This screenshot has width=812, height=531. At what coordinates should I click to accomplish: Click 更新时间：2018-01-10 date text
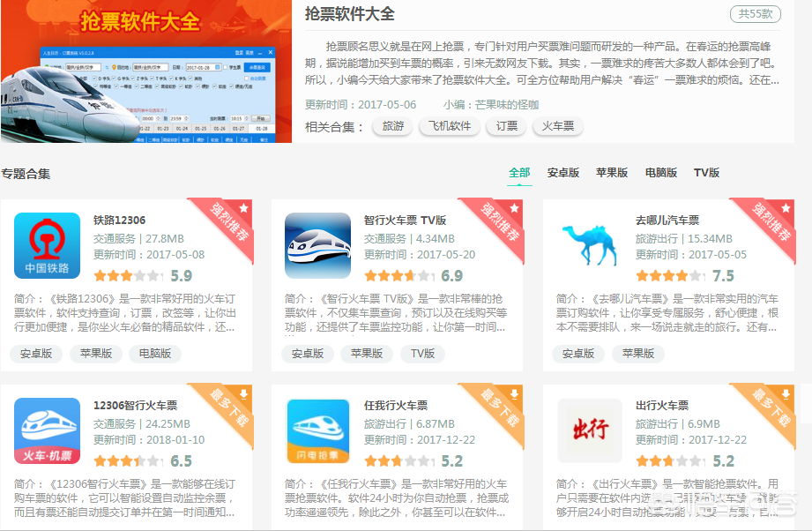[149, 440]
